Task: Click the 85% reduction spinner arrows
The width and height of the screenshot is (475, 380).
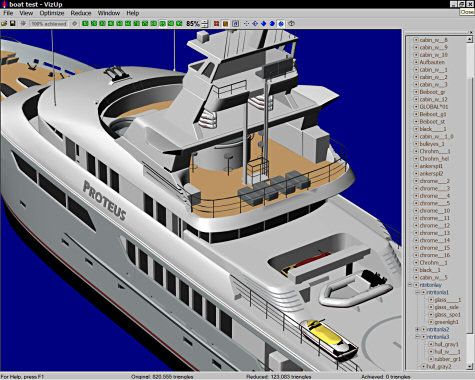Action: pyautogui.click(x=205, y=24)
